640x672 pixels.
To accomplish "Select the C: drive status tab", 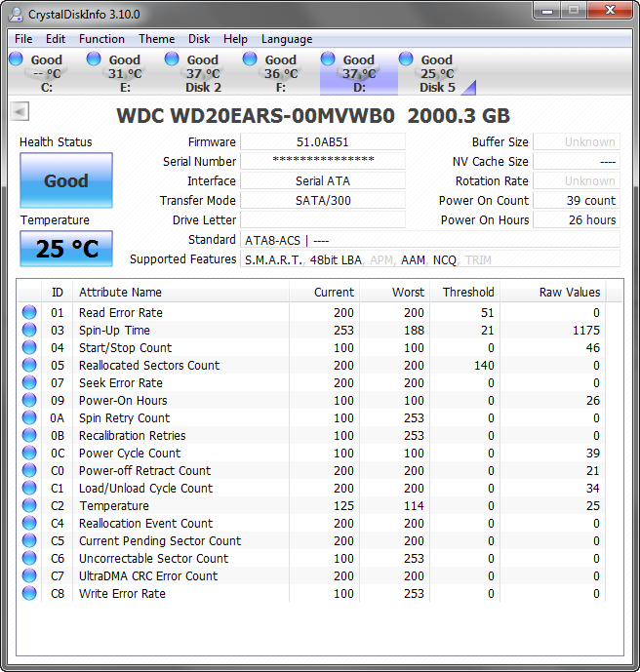I will coord(46,73).
